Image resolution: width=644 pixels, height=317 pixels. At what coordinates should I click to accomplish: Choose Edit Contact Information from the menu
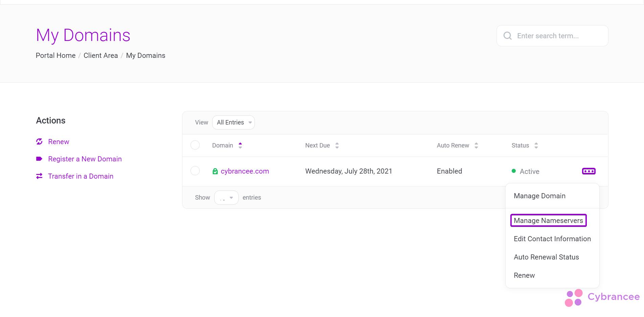pyautogui.click(x=552, y=239)
